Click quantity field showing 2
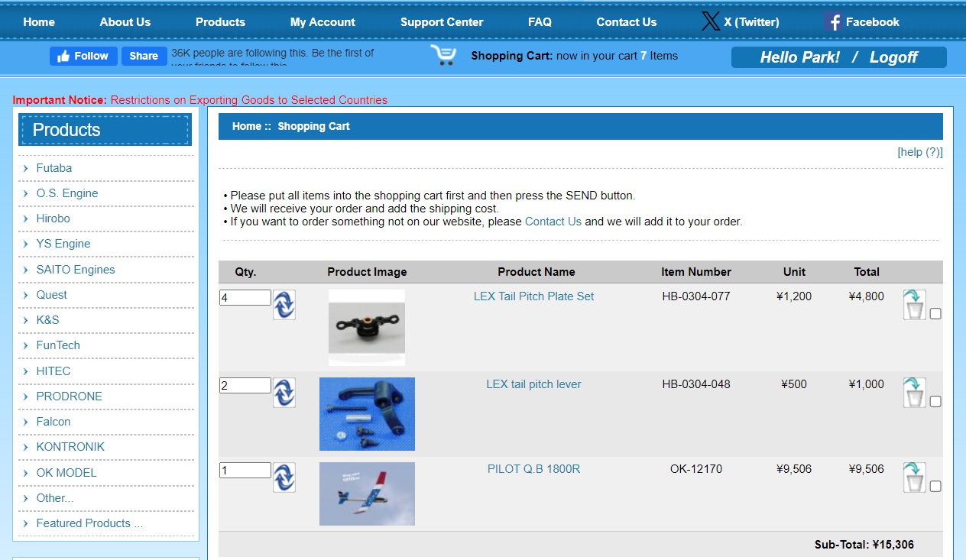The width and height of the screenshot is (966, 560). (245, 386)
